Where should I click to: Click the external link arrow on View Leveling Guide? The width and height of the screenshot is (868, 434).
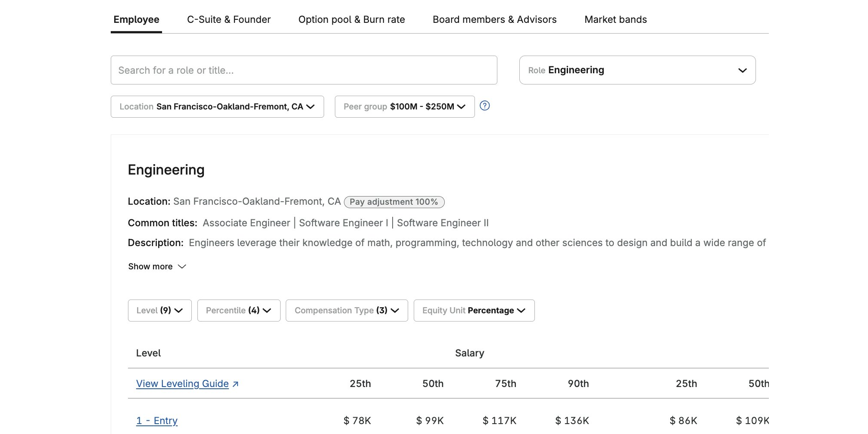pyautogui.click(x=235, y=383)
